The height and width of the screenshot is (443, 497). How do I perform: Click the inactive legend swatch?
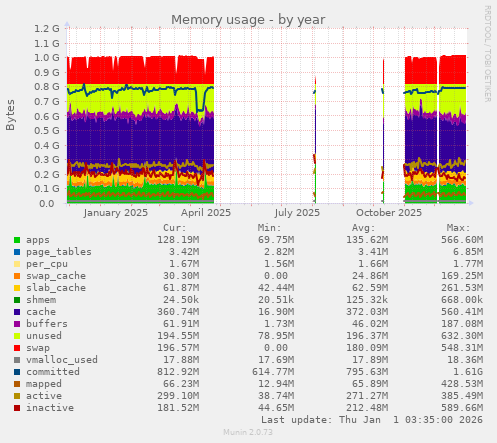pyautogui.click(x=17, y=408)
